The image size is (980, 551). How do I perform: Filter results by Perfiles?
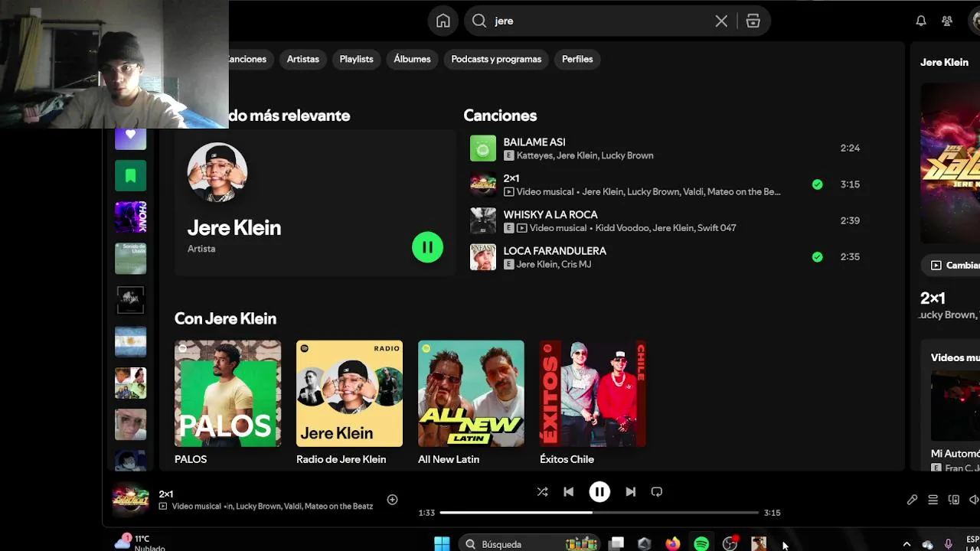(x=577, y=59)
